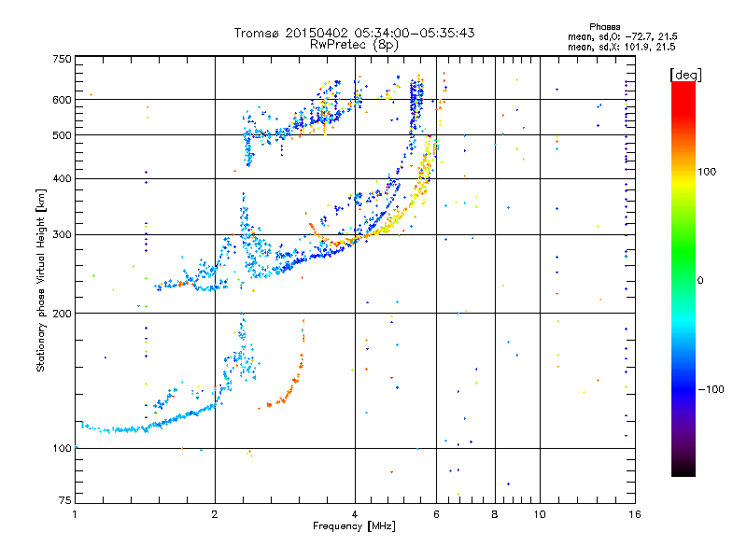Image resolution: width=747 pixels, height=560 pixels.
Task: Click colorbar tick label '0'
Action: [700, 281]
